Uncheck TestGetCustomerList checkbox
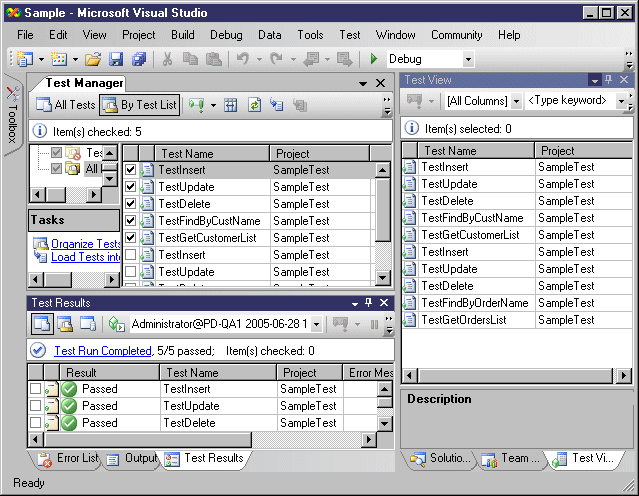 click(x=130, y=238)
